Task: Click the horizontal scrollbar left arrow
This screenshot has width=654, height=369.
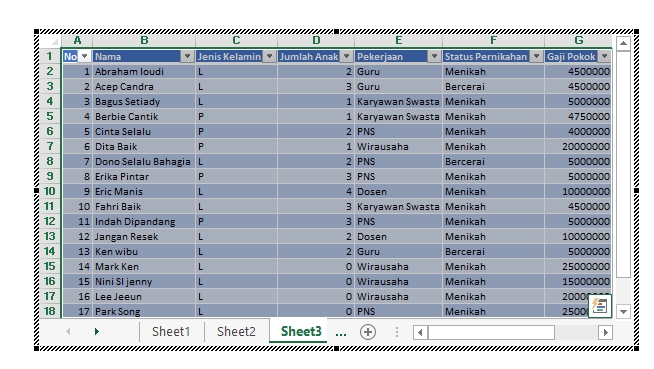Action: click(x=420, y=332)
